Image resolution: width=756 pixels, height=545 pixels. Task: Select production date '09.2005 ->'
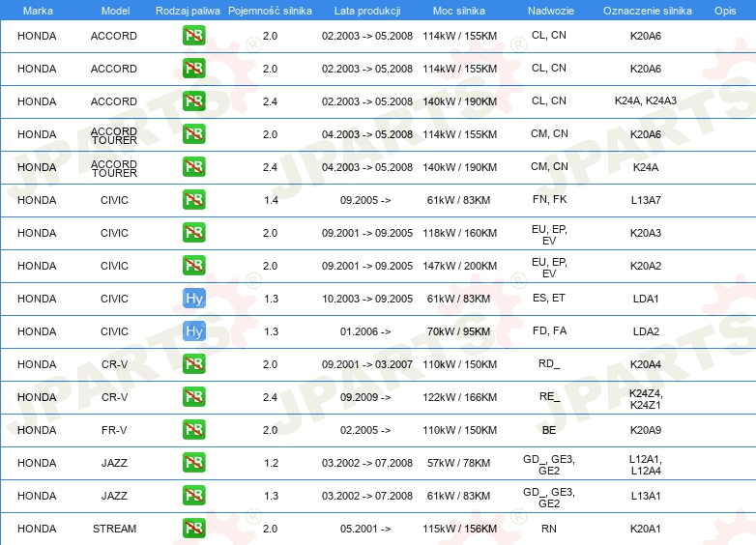point(365,200)
